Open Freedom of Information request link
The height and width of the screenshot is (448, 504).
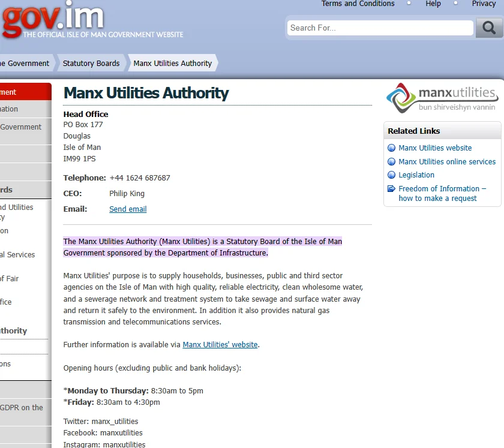442,194
